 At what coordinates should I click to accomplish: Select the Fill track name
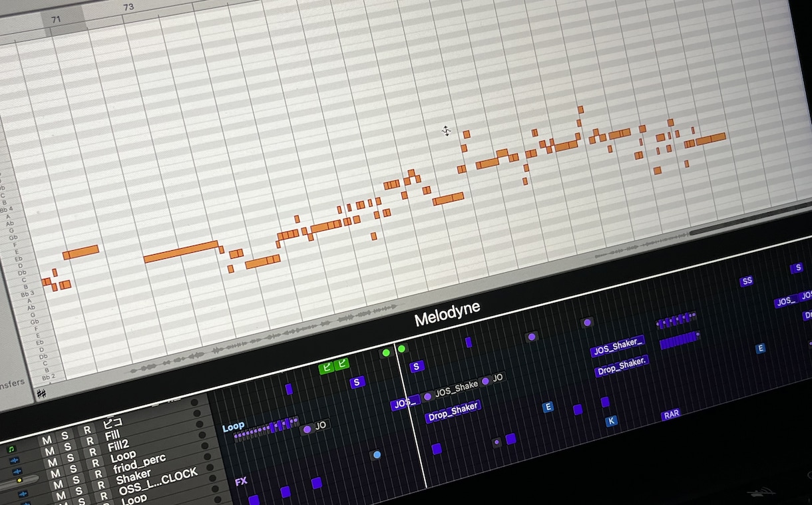tap(112, 436)
